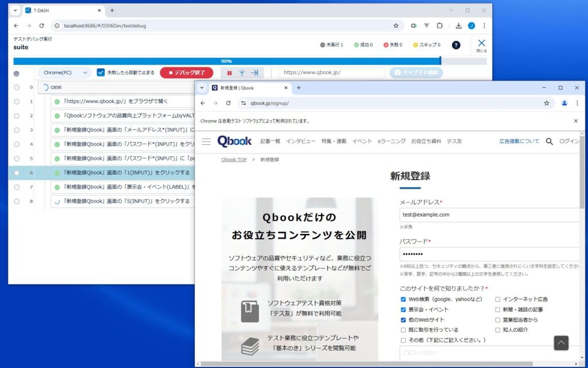This screenshot has height=368, width=588.
Task: Pause the debug run with the red pause icon
Action: pos(230,73)
